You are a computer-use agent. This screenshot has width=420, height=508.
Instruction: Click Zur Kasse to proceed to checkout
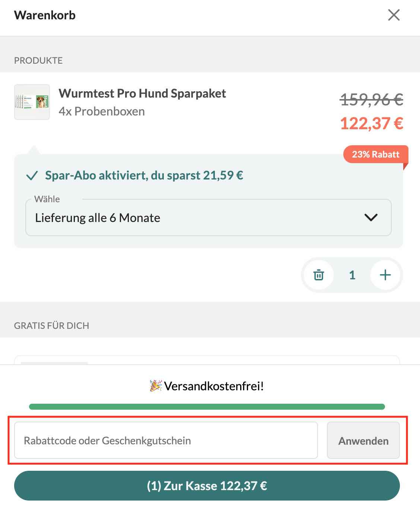[x=210, y=486]
